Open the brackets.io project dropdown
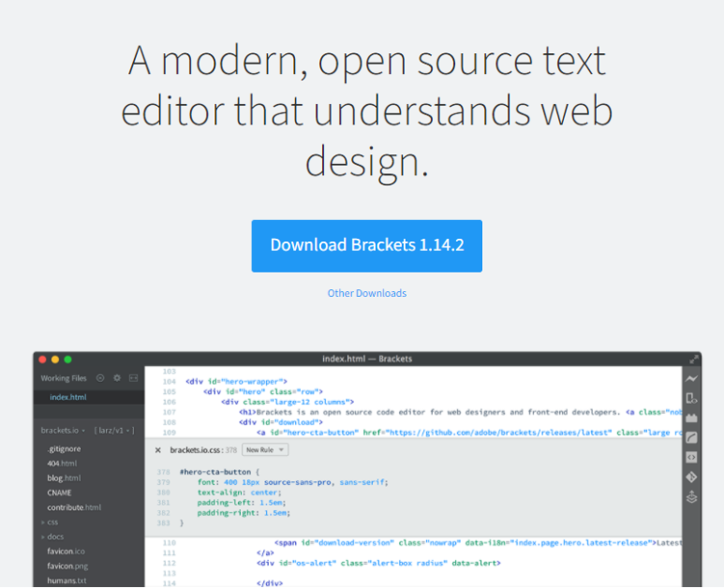 coord(63,430)
